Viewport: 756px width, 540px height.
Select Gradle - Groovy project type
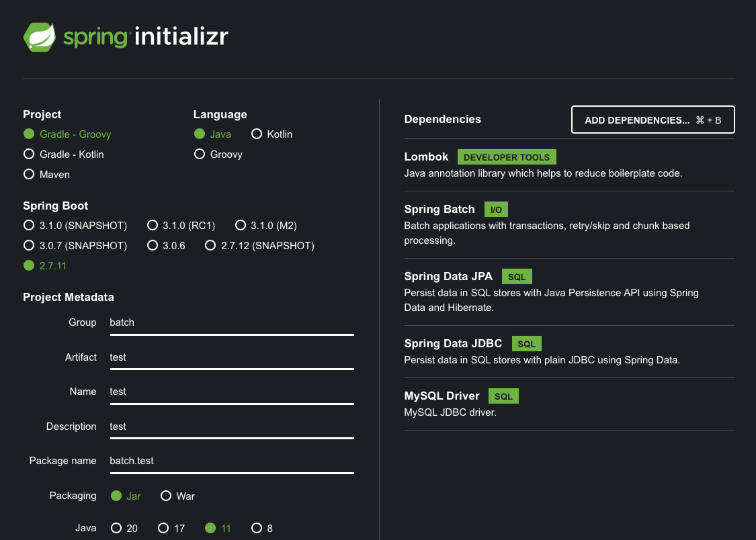click(67, 134)
